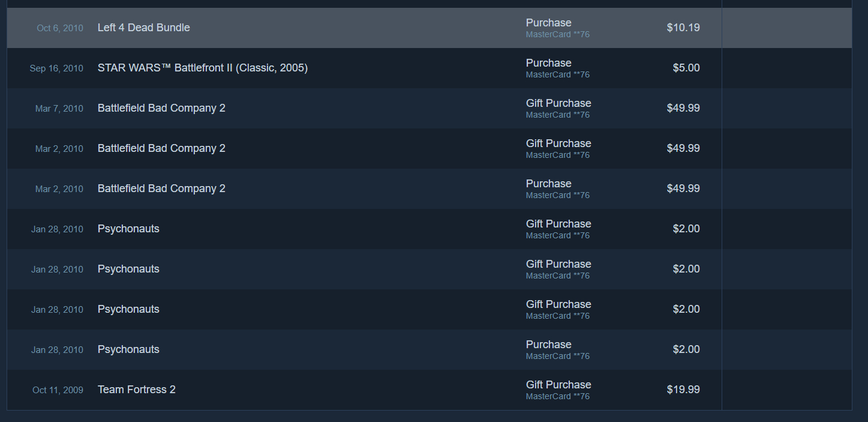Click Gift Purchase label for Team Fortress 2

(558, 385)
